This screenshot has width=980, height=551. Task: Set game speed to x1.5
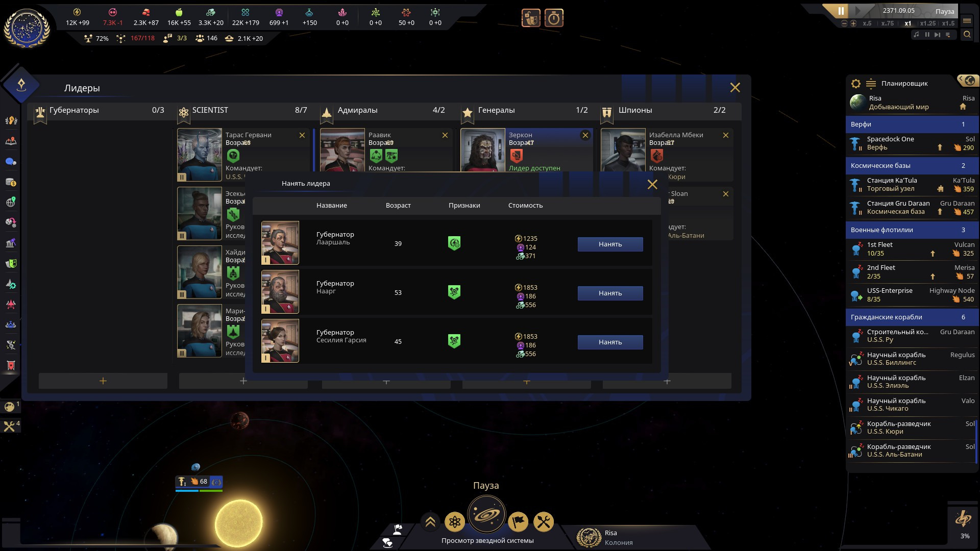(948, 23)
